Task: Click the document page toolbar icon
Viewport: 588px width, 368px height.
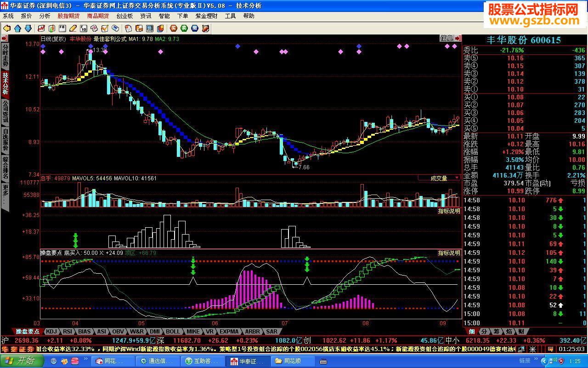Action: click(129, 29)
